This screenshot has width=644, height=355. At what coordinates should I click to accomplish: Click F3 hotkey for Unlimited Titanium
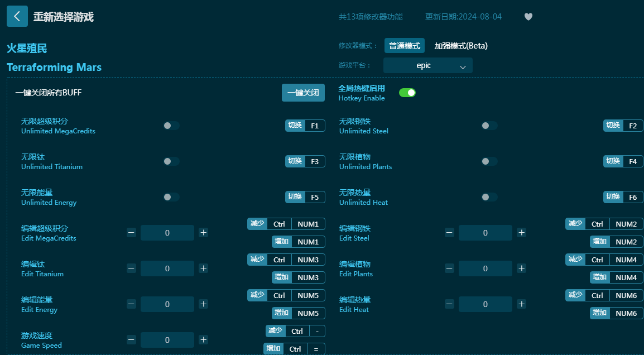coord(305,161)
